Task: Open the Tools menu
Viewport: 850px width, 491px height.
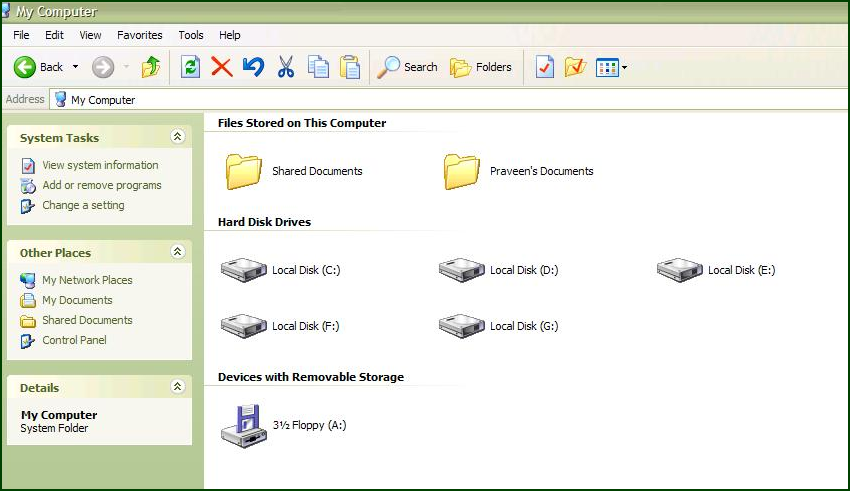Action: (x=191, y=35)
